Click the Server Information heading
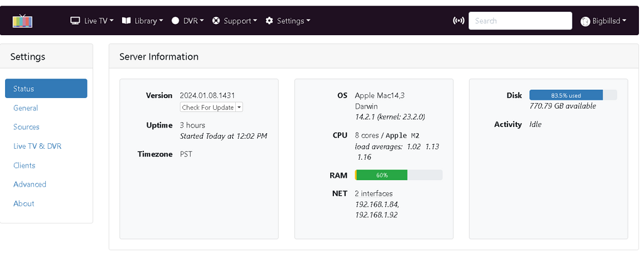This screenshot has width=644, height=260. (x=159, y=57)
